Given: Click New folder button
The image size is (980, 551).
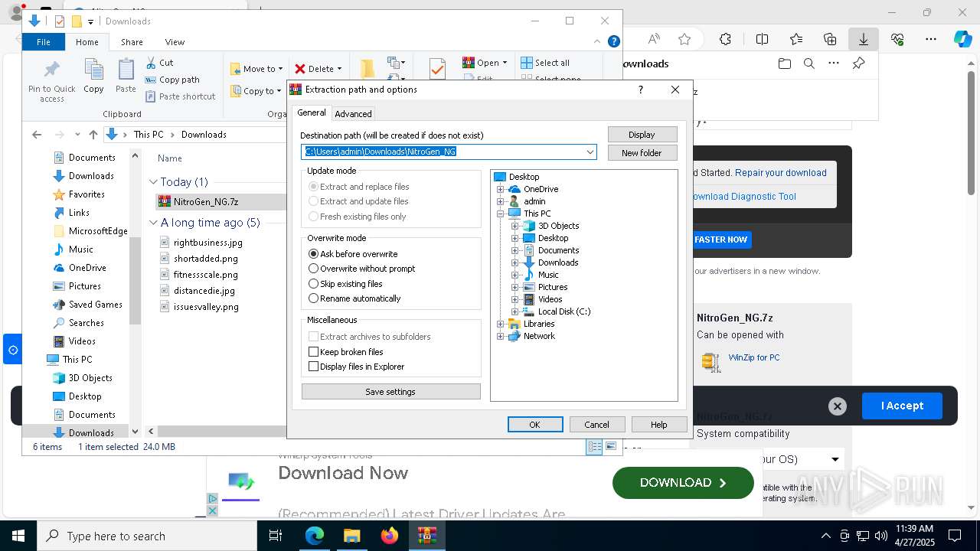Looking at the screenshot, I should (642, 152).
